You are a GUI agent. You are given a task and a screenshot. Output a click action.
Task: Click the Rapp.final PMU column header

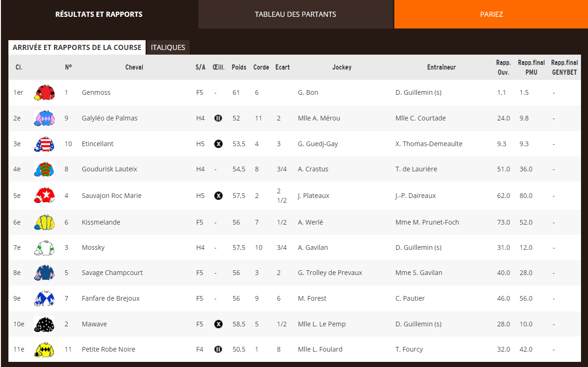(x=531, y=67)
